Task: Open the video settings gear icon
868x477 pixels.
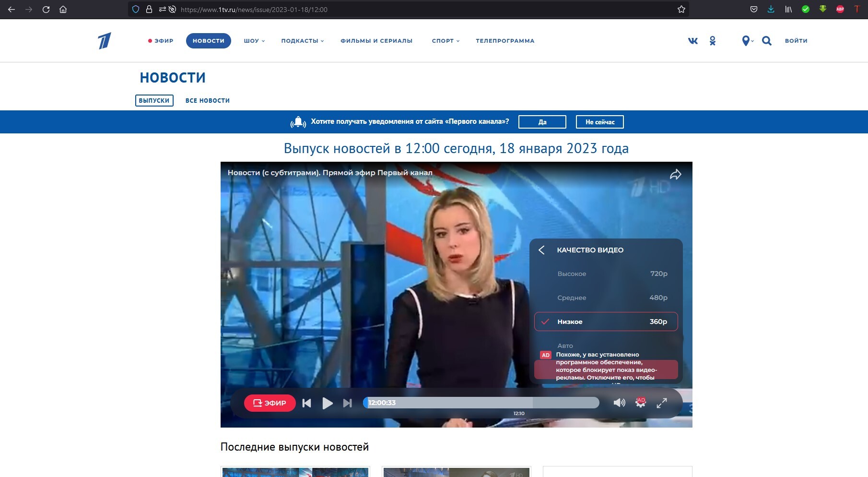Action: pos(641,403)
